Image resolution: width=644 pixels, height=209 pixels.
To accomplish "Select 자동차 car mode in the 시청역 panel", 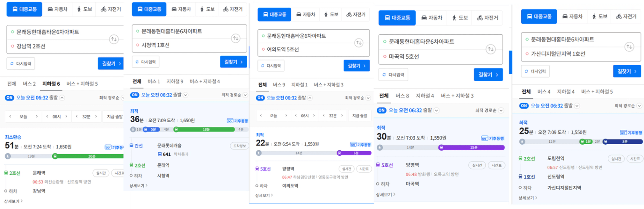I will click(x=181, y=9).
